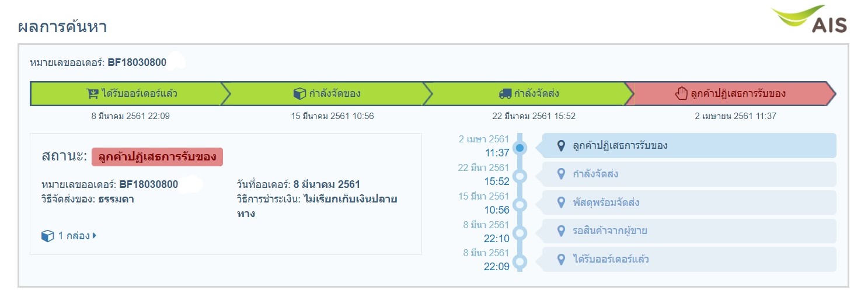The height and width of the screenshot is (297, 868).
Task: Click the shopping cart icon in progress bar
Action: (92, 93)
